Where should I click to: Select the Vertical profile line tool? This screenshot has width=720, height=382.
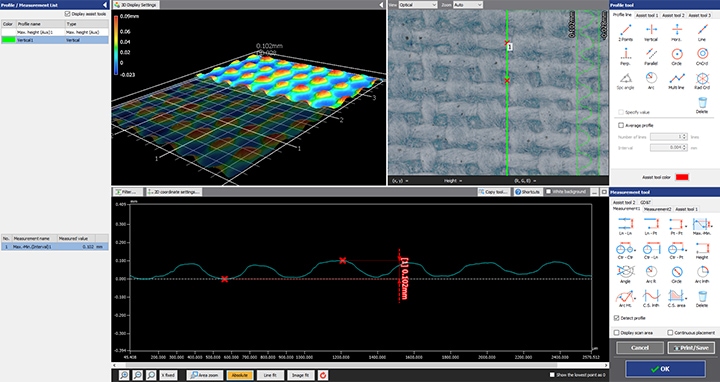651,32
